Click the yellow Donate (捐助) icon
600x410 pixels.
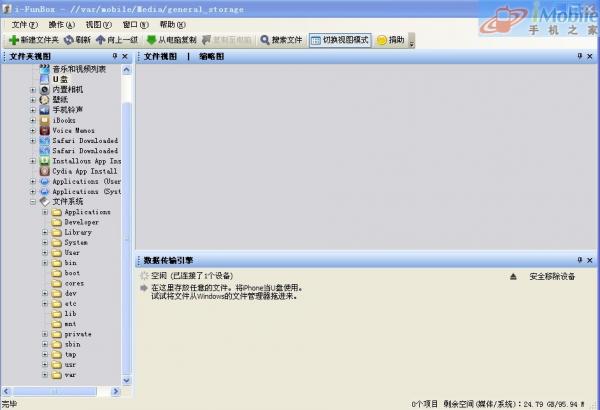382,40
